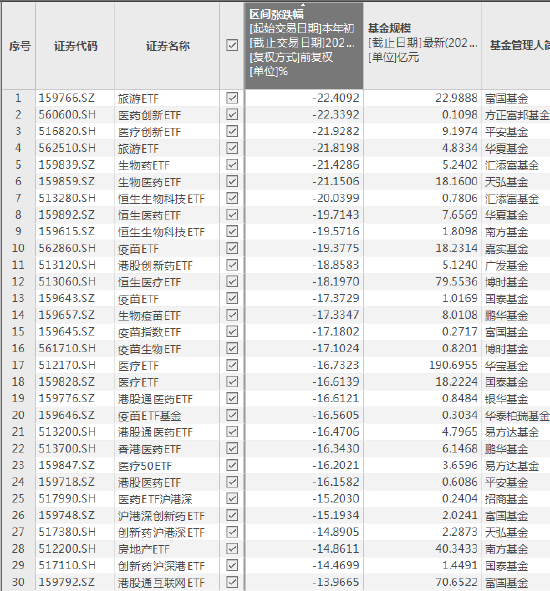This screenshot has width=550, height=591.
Task: Toggle checkbox for 159859.SZ 生物医药ETF
Action: point(232,181)
